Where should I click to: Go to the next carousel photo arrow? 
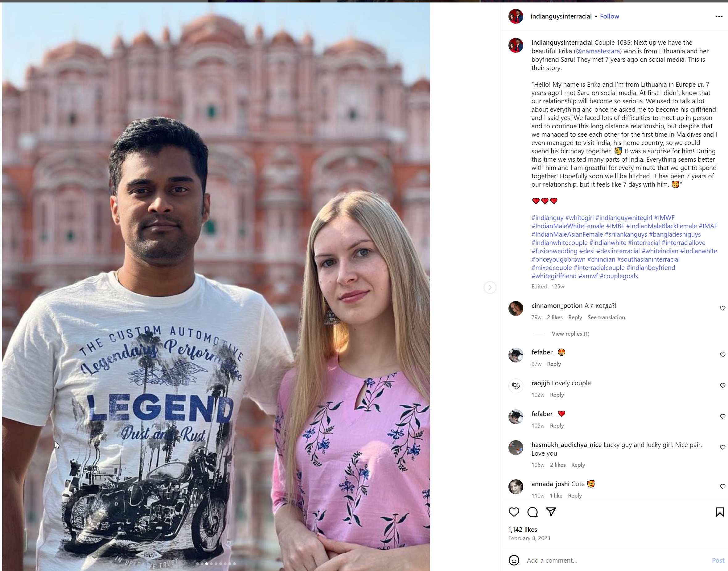490,287
